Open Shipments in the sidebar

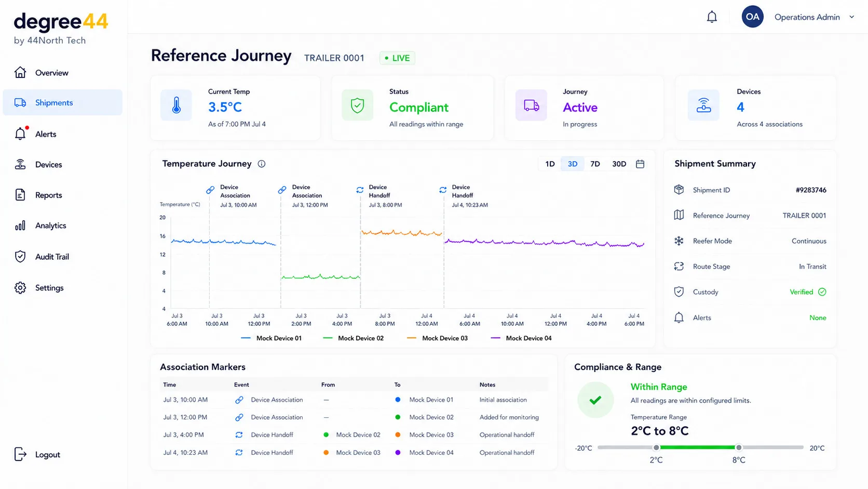click(63, 102)
